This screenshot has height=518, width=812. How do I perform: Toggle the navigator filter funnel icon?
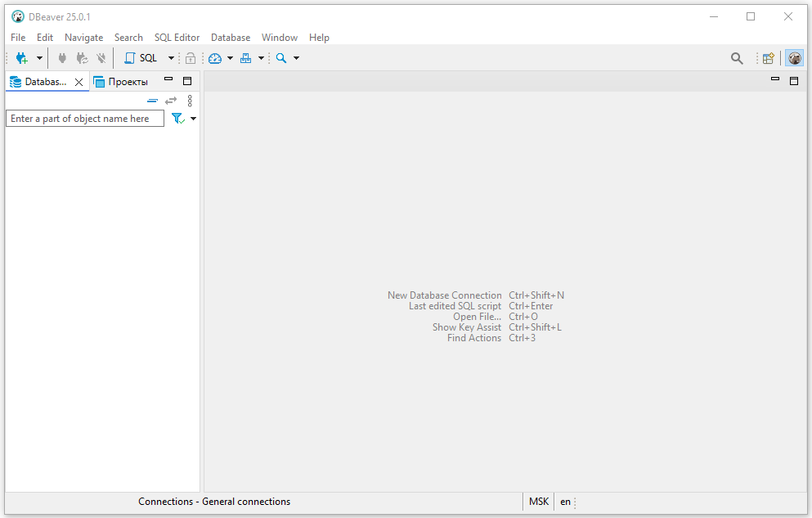(x=177, y=119)
